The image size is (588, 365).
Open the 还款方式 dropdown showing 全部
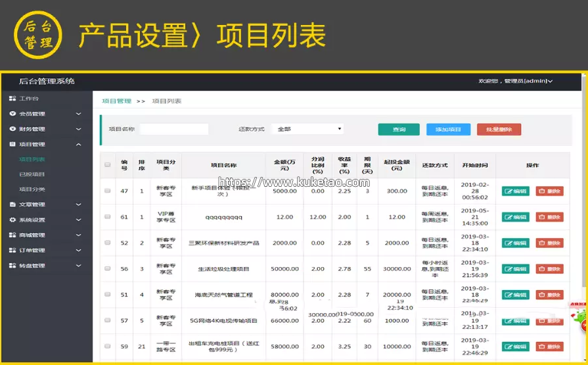click(307, 129)
